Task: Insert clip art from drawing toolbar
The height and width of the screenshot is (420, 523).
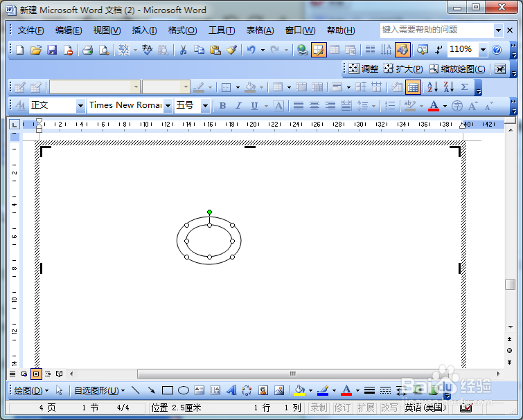Action: pyautogui.click(x=263, y=390)
